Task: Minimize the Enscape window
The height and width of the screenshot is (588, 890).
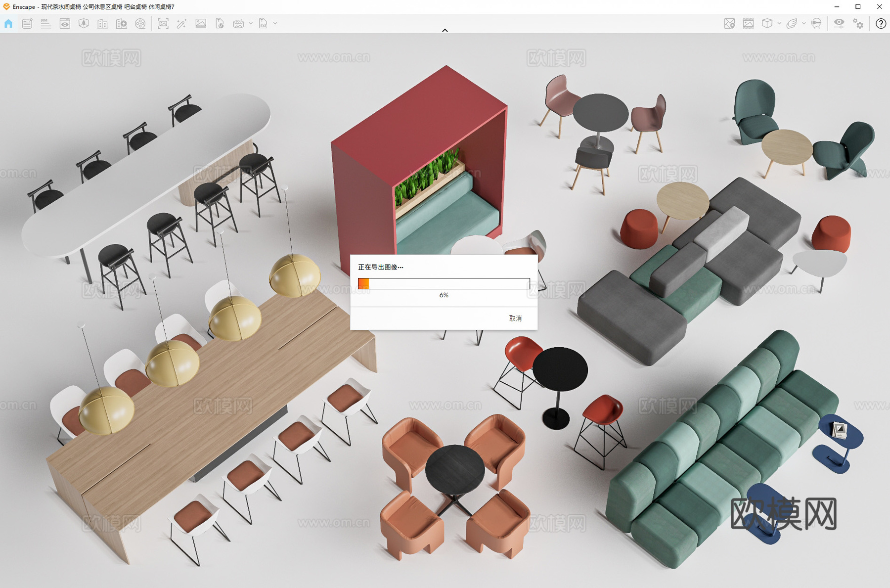Action: (837, 7)
